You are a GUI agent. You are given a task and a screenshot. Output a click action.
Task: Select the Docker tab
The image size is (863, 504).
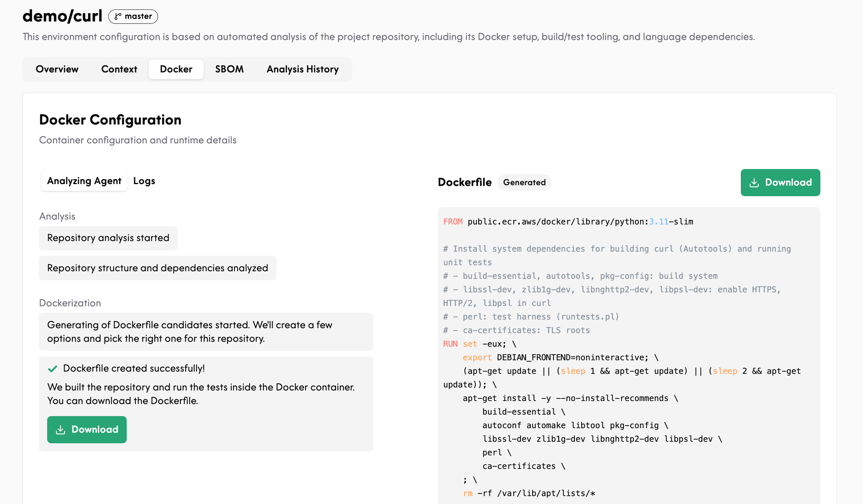[176, 69]
